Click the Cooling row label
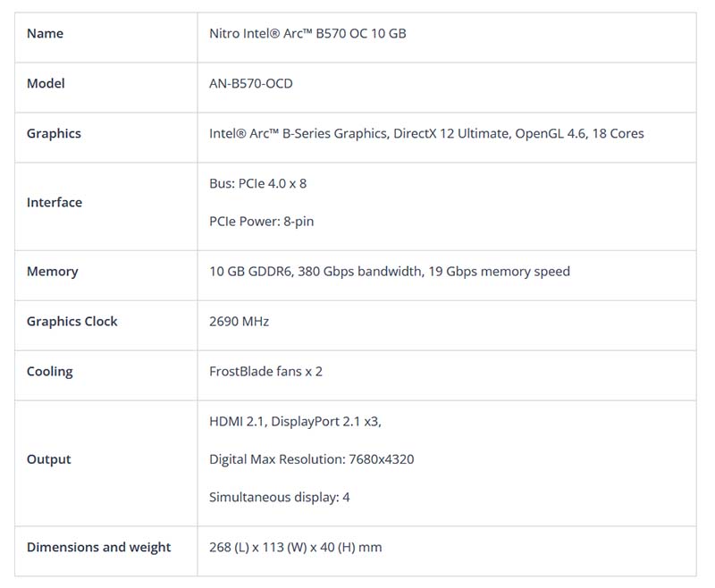The width and height of the screenshot is (715, 588). point(50,372)
